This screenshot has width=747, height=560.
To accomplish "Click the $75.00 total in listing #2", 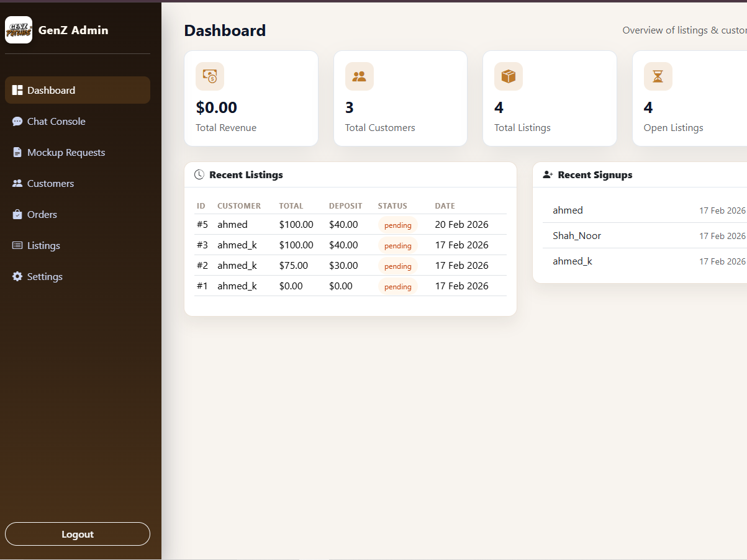I will tap(294, 265).
